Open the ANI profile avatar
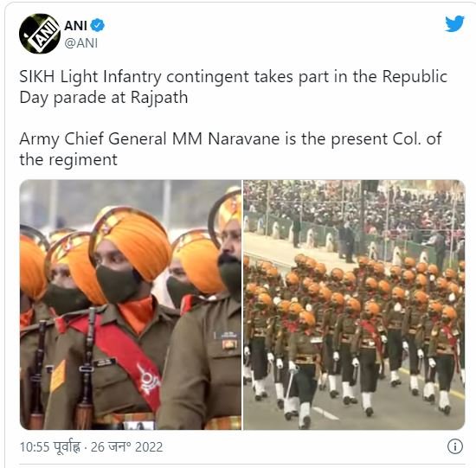476x468 pixels. click(x=40, y=34)
